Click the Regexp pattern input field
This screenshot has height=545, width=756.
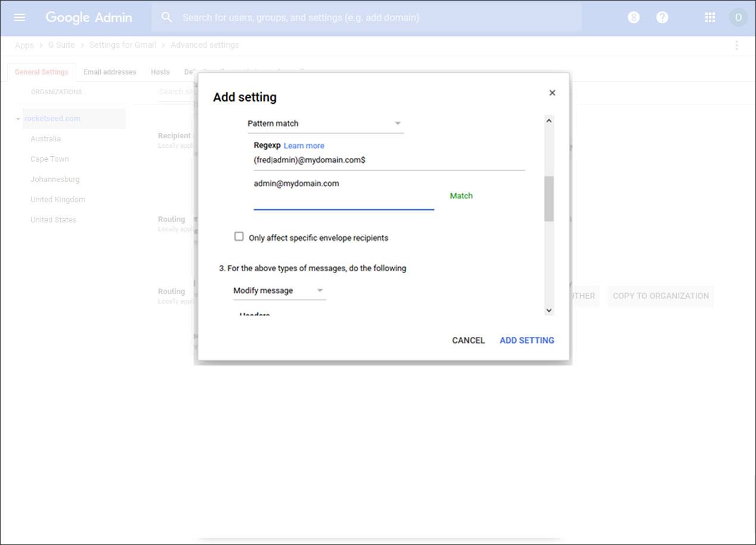coord(388,160)
